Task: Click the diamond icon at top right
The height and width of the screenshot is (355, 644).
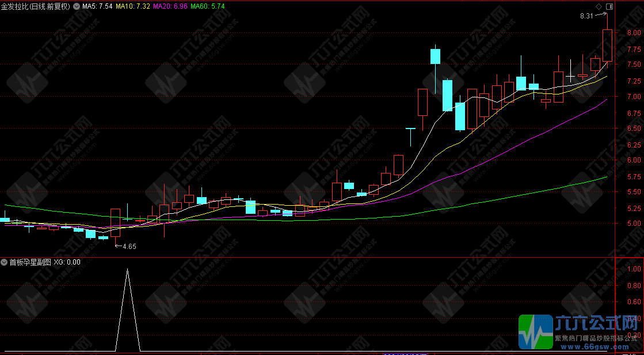Action: pos(599,7)
